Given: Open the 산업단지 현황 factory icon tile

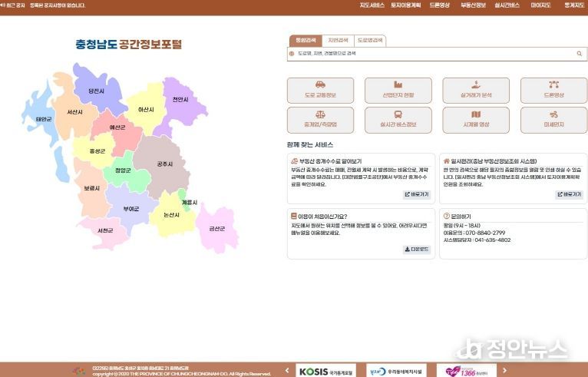Looking at the screenshot, I should 398,91.
